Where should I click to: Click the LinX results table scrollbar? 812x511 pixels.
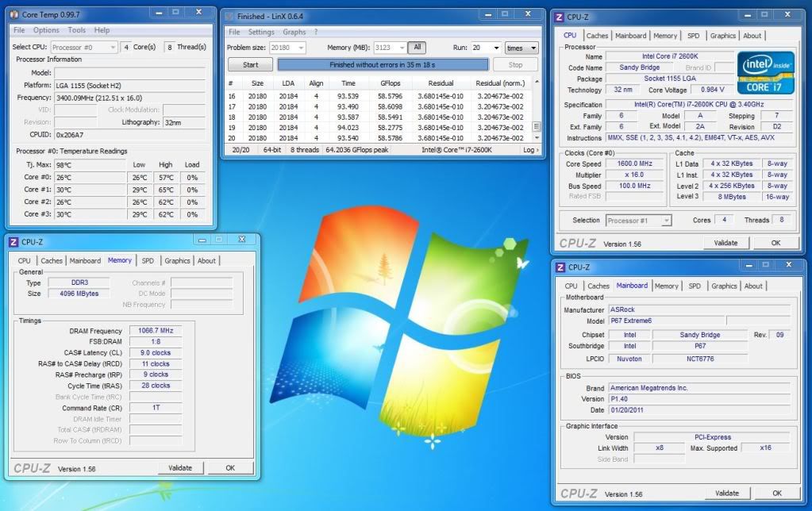pyautogui.click(x=537, y=109)
